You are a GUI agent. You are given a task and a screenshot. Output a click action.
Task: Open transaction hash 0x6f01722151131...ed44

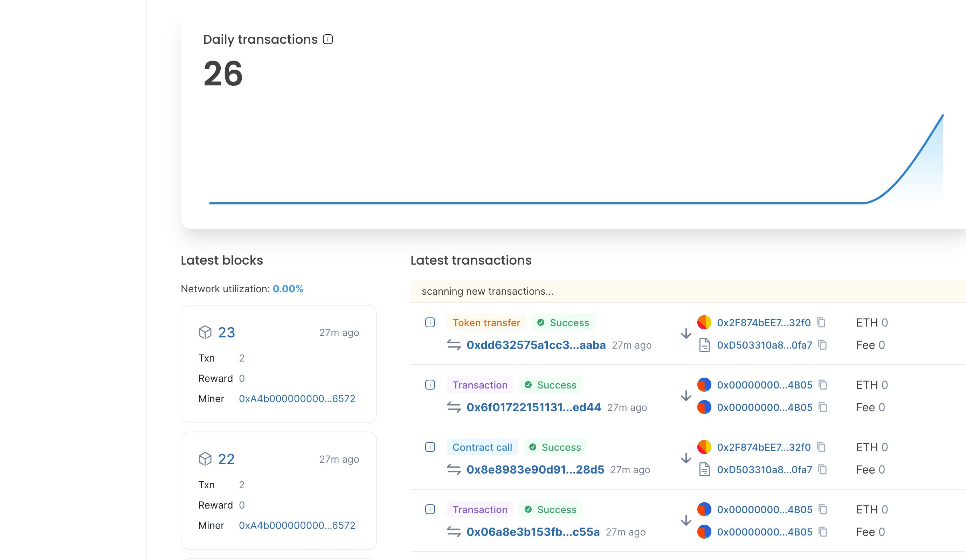coord(533,407)
